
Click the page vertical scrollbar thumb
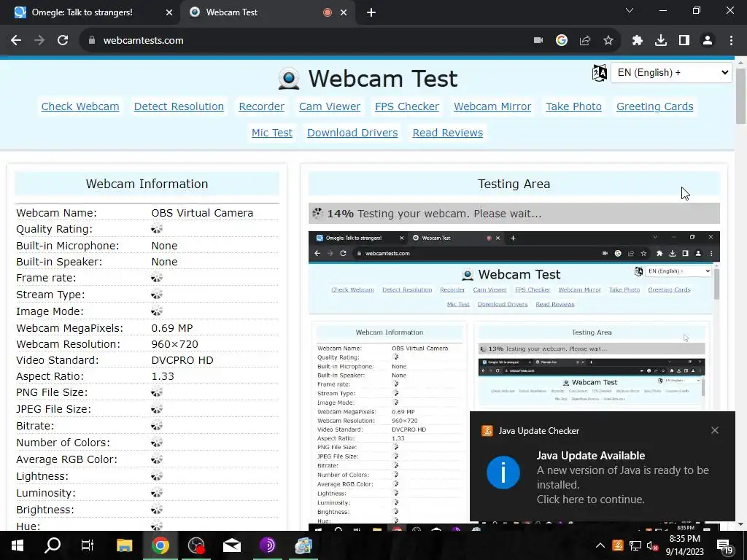tap(740, 97)
